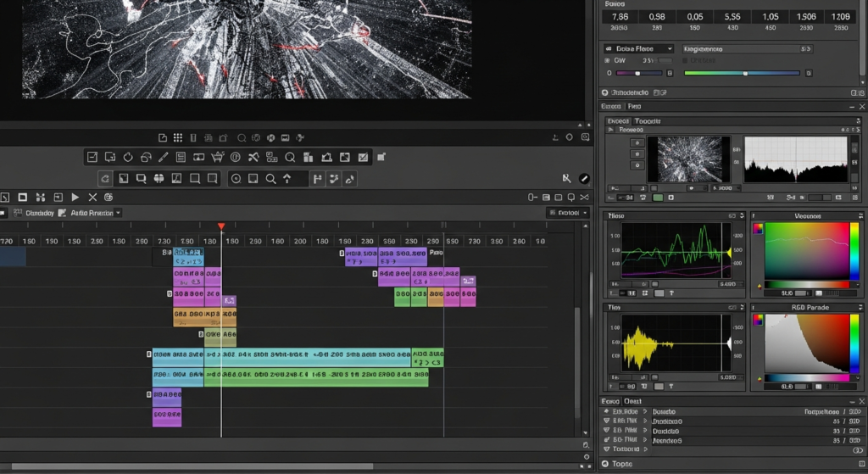This screenshot has height=474, width=868.
Task: Toggle the checkbox beside the Topte label
Action: click(x=604, y=465)
